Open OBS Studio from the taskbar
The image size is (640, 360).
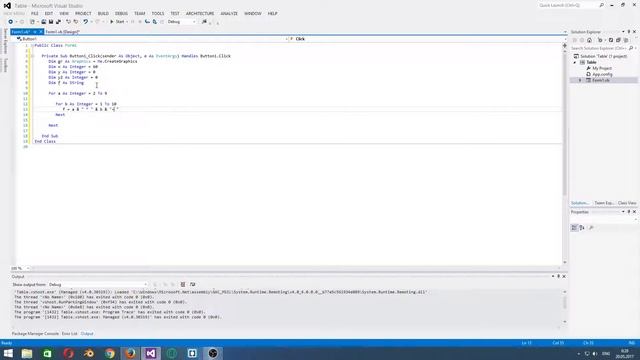click(x=213, y=353)
